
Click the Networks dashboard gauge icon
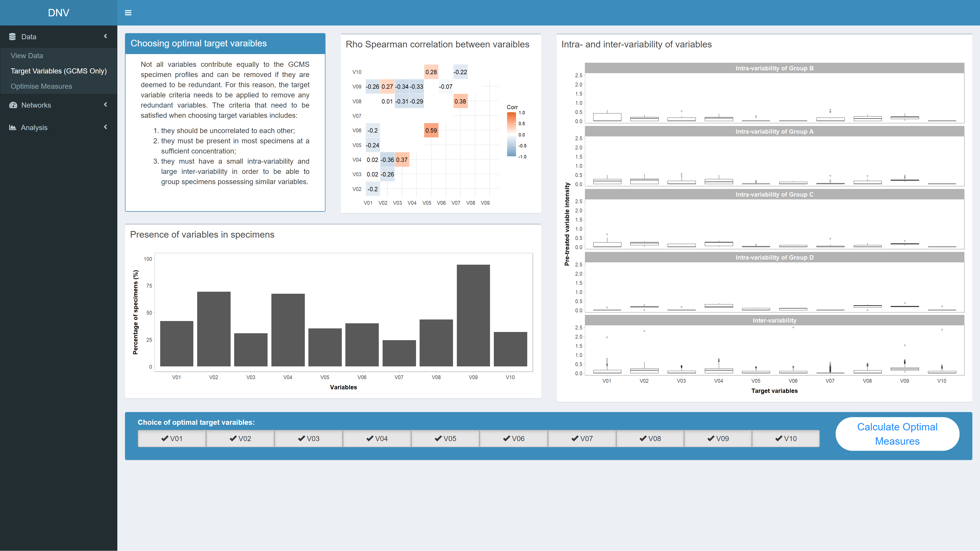click(x=13, y=105)
